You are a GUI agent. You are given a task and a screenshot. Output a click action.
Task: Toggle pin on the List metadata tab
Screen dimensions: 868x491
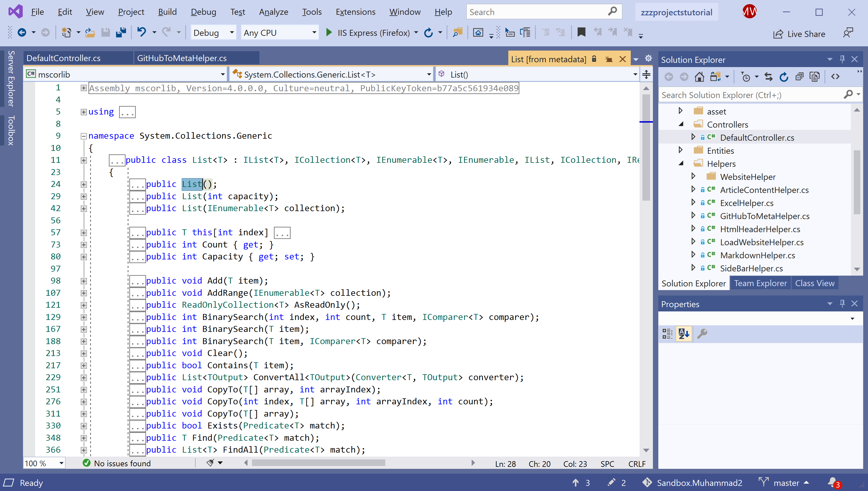tap(609, 59)
